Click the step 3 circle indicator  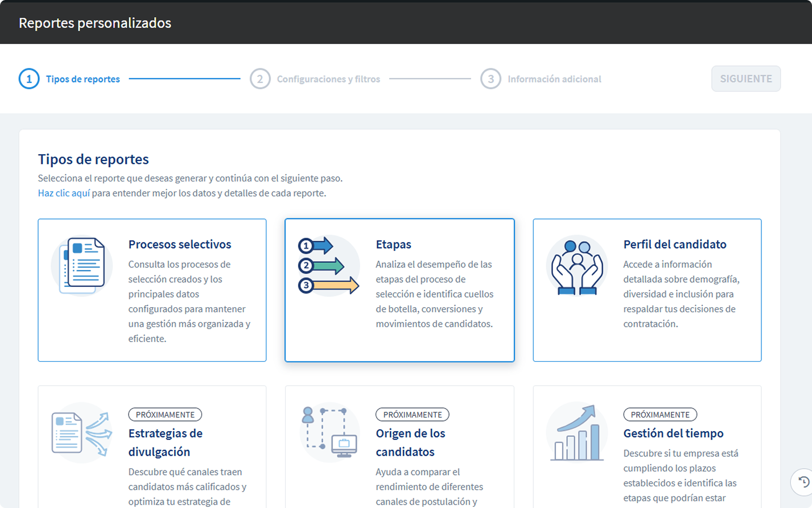[x=491, y=79]
